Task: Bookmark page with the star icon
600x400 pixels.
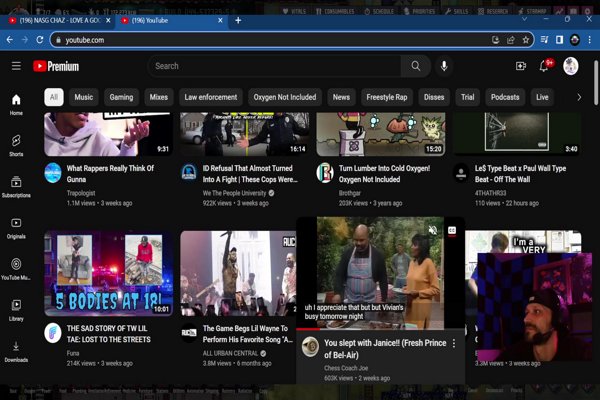Action: (526, 40)
